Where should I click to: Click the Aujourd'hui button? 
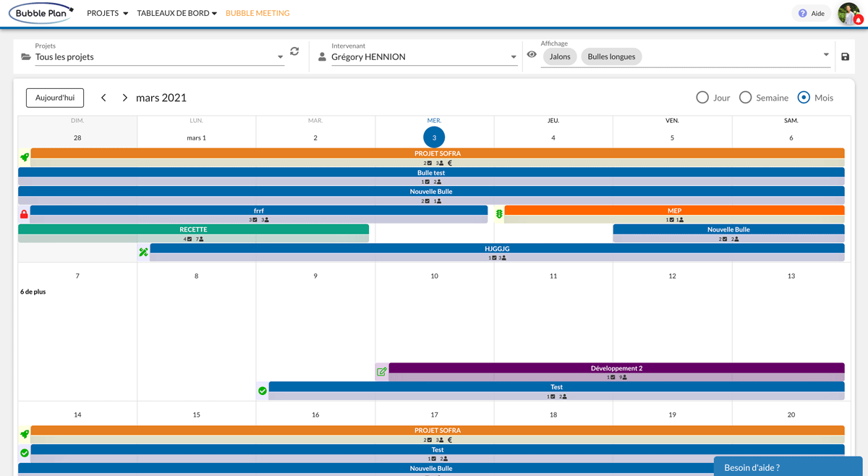(x=55, y=98)
